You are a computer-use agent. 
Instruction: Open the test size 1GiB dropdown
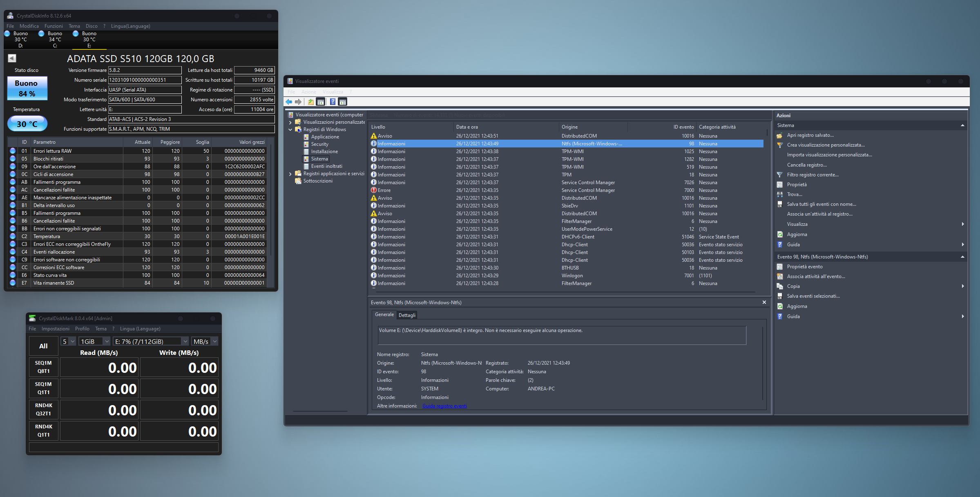95,341
